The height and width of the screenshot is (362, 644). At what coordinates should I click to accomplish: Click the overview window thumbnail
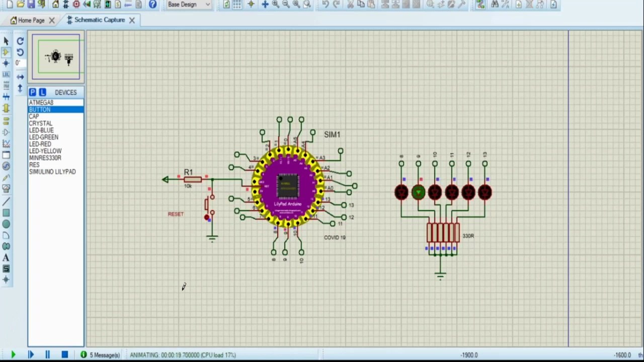coord(56,57)
